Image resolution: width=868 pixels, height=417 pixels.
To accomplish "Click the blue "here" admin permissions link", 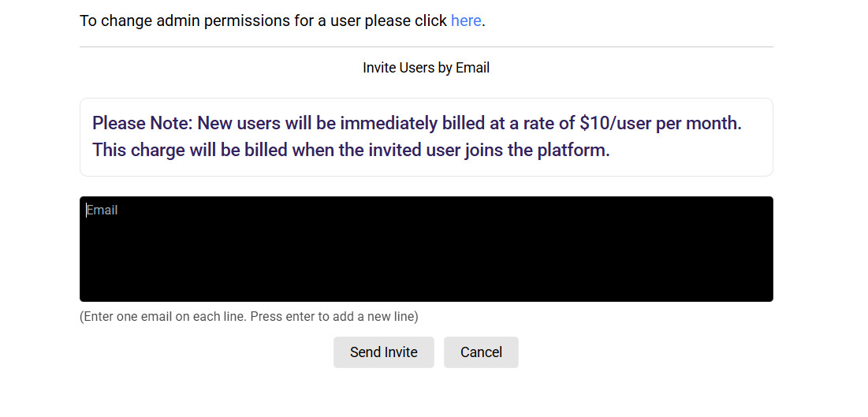I will [466, 21].
